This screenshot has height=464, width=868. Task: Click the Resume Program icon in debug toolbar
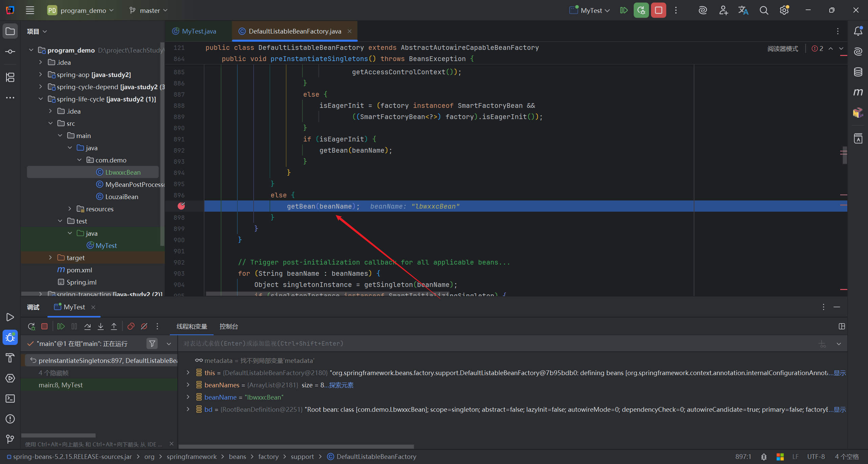[x=61, y=326]
